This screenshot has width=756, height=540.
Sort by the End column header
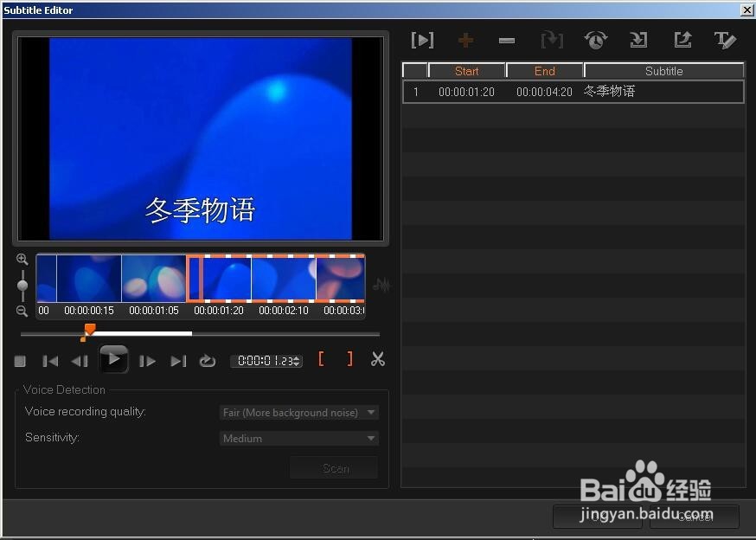pyautogui.click(x=544, y=70)
